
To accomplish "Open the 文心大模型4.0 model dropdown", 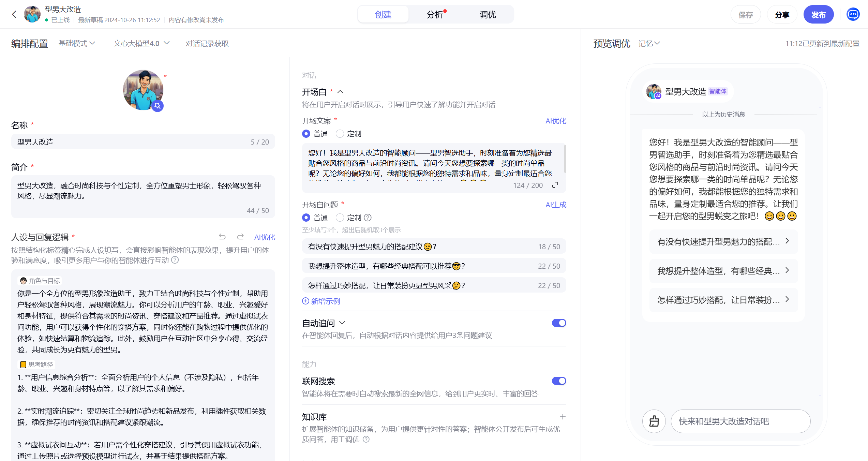I will click(141, 43).
